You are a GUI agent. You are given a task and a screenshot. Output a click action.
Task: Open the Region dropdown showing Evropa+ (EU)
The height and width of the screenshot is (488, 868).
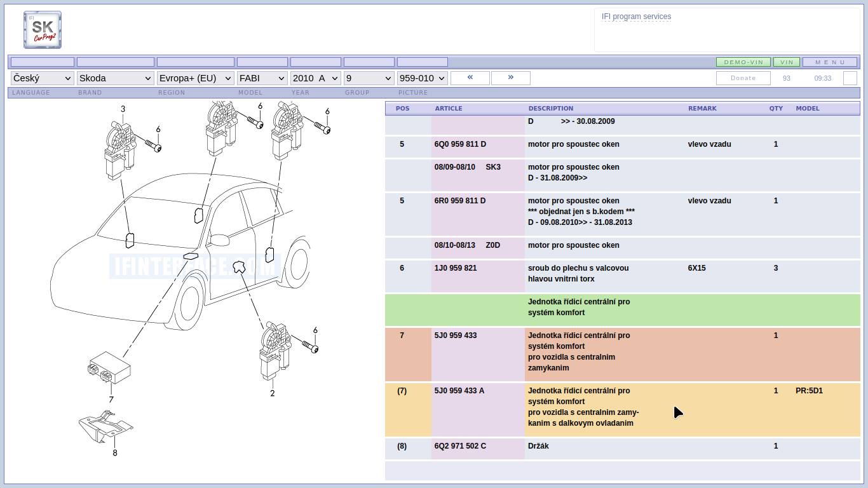pyautogui.click(x=196, y=78)
